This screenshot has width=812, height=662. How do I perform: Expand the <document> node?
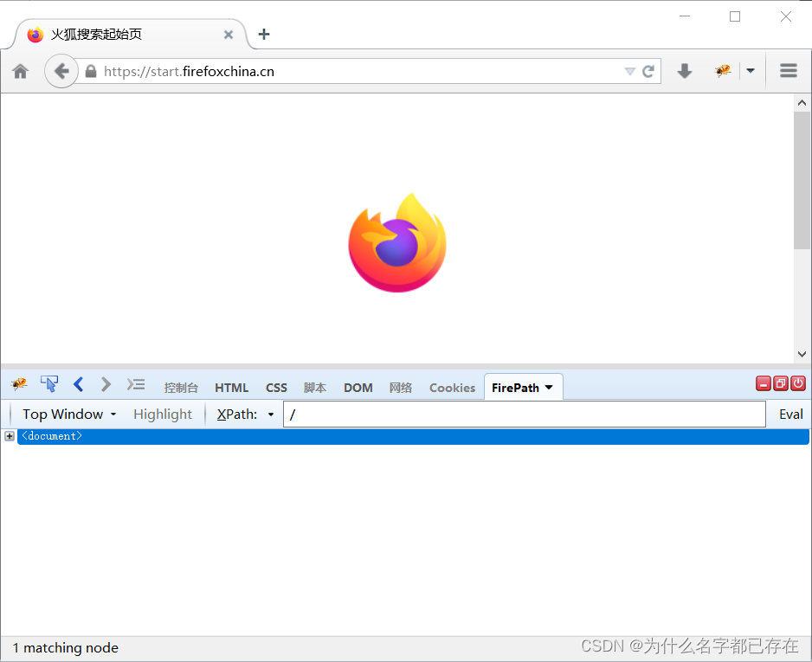pos(10,436)
